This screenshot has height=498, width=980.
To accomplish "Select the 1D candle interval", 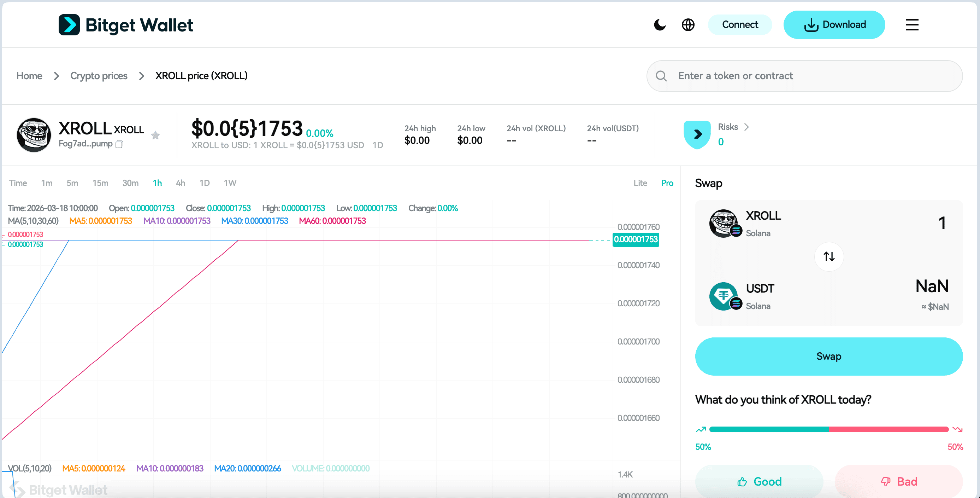I will tap(204, 183).
